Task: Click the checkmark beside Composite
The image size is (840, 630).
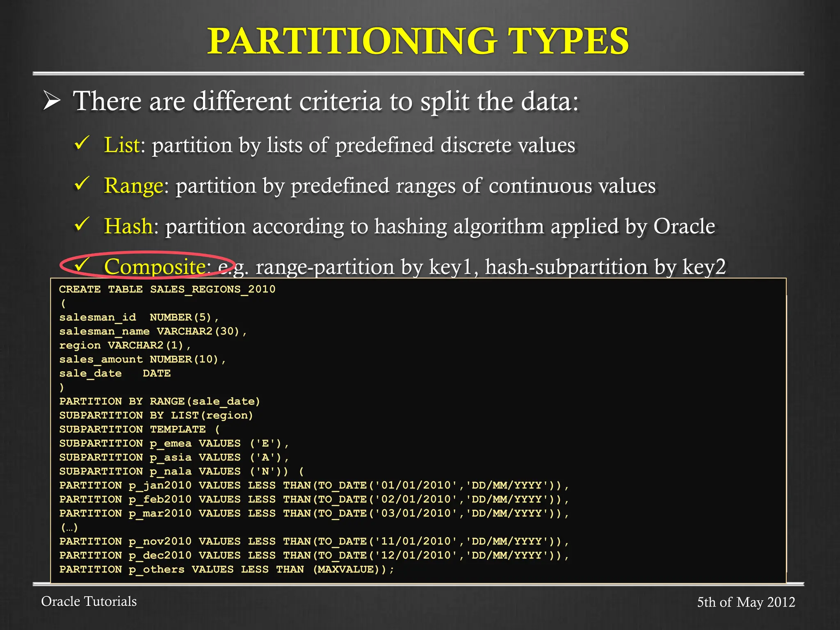Action: click(x=82, y=265)
